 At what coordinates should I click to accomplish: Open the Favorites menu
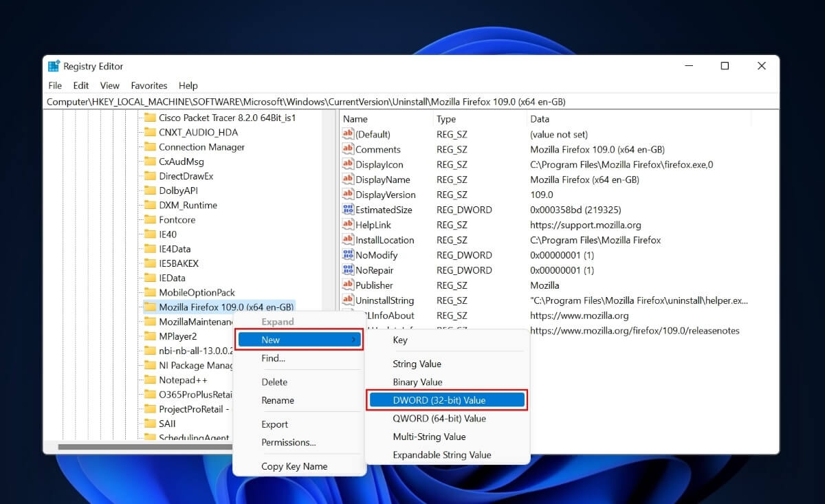(148, 85)
